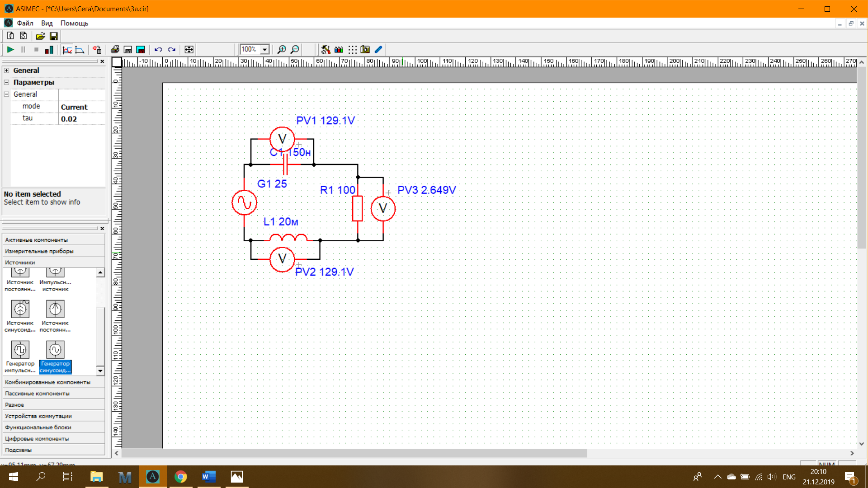
Task: Start simulation with the green play button
Action: click(x=10, y=50)
